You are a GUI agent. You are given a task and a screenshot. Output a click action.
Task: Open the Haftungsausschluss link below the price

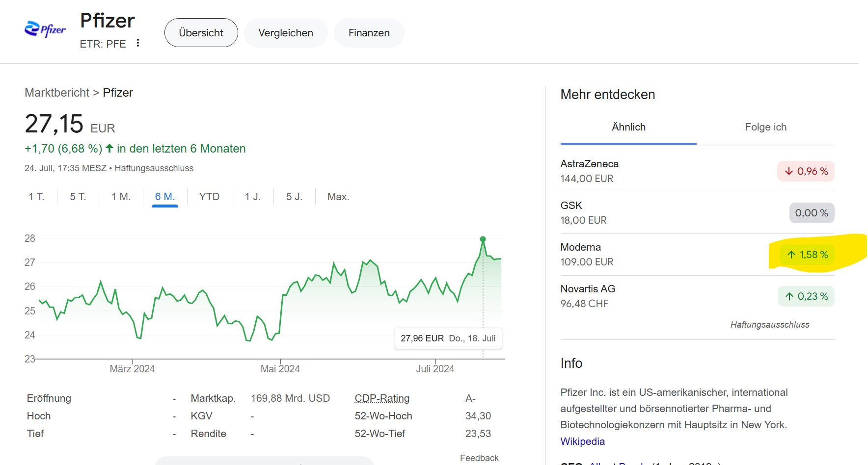pos(154,168)
